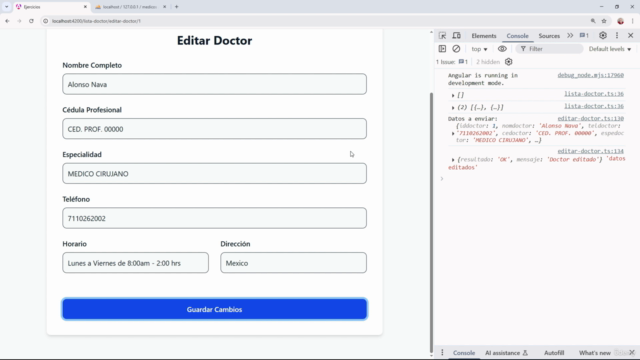
Task: Click the page vertical scrollbar
Action: [431, 222]
